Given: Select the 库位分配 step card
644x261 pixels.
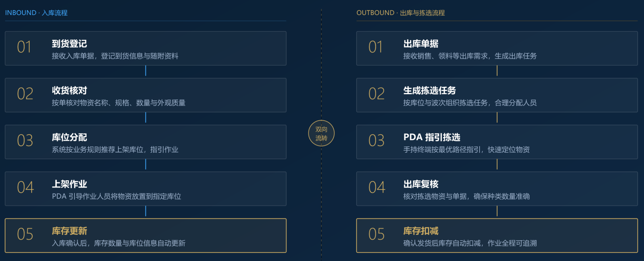Looking at the screenshot, I should click(x=146, y=142).
